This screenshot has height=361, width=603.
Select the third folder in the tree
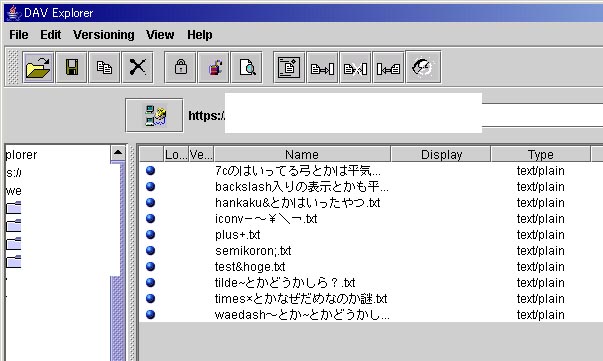14,243
